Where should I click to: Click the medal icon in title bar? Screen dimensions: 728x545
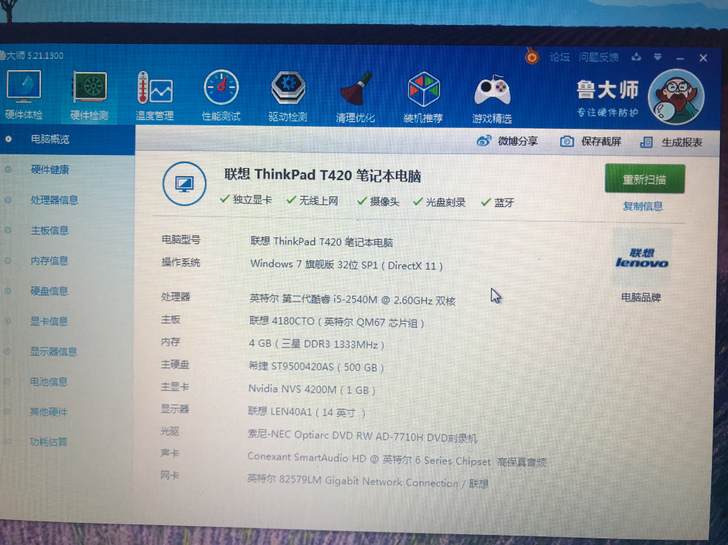(x=532, y=56)
